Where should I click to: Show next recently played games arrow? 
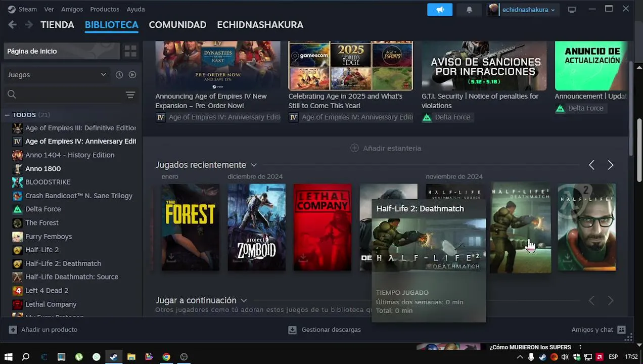tap(610, 165)
